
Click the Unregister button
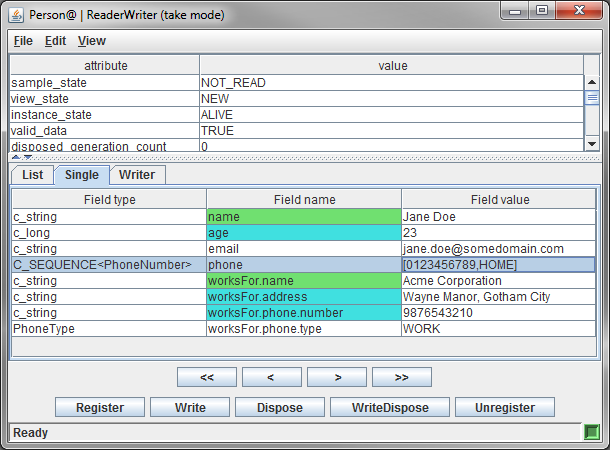click(x=505, y=407)
